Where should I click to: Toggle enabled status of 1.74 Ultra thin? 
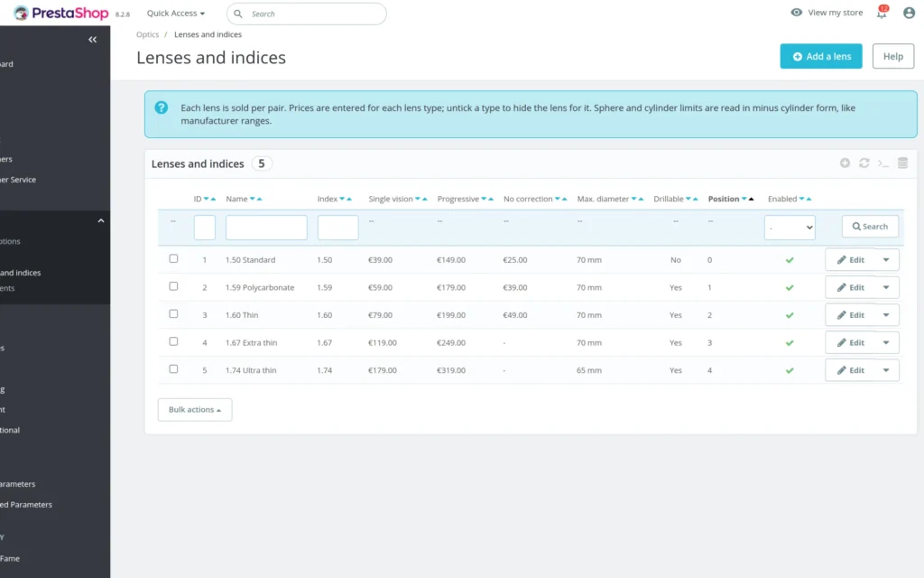point(789,370)
